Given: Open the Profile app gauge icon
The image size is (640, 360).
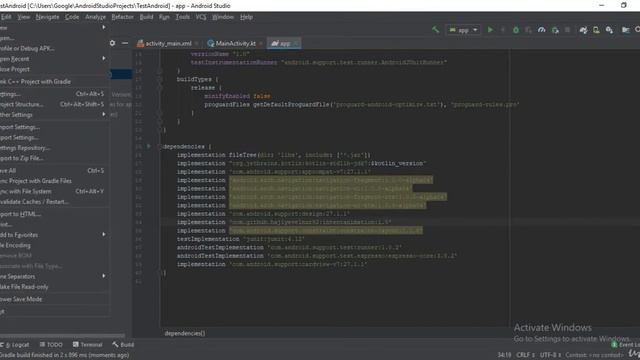Looking at the screenshot, I should click(542, 30).
